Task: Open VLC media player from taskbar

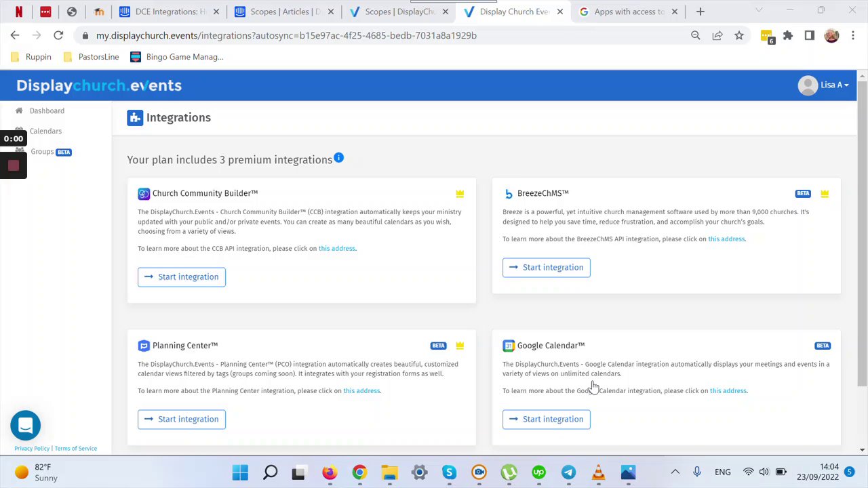Action: pos(598,472)
